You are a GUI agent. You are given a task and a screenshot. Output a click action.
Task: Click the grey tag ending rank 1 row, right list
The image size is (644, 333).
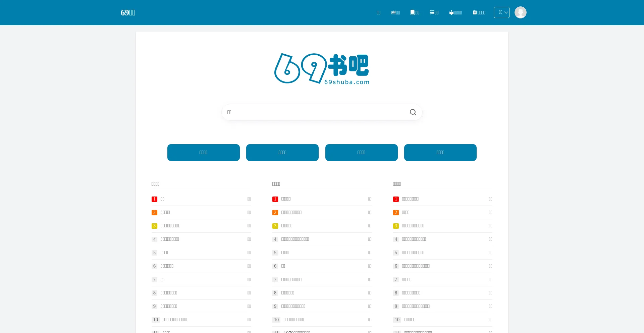[490, 199]
